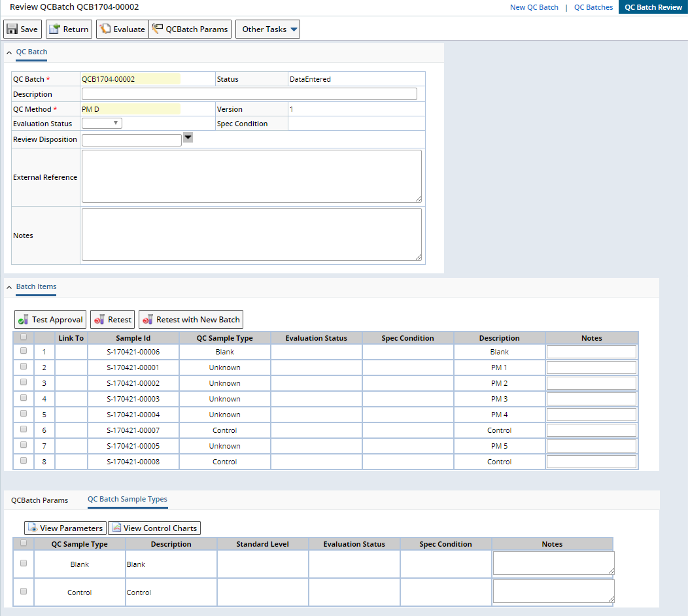Screen dimensions: 688x616
Task: Click into the Description input field
Action: pos(249,94)
